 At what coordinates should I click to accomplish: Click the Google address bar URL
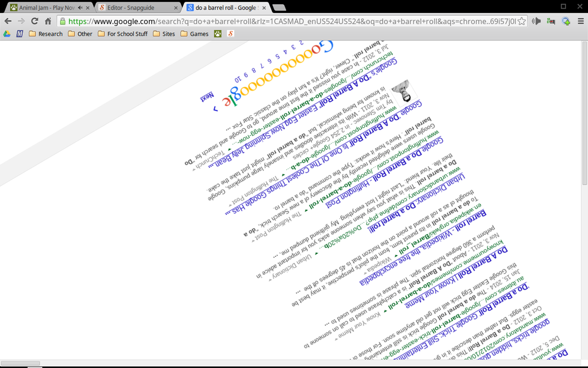pos(288,21)
